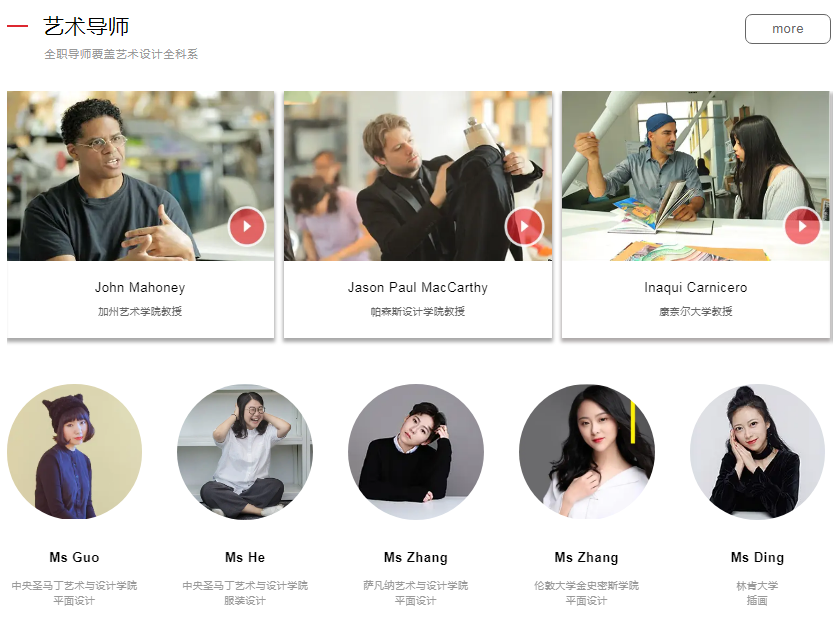This screenshot has height=619, width=838.
Task: Click the Ms He name label
Action: point(245,558)
